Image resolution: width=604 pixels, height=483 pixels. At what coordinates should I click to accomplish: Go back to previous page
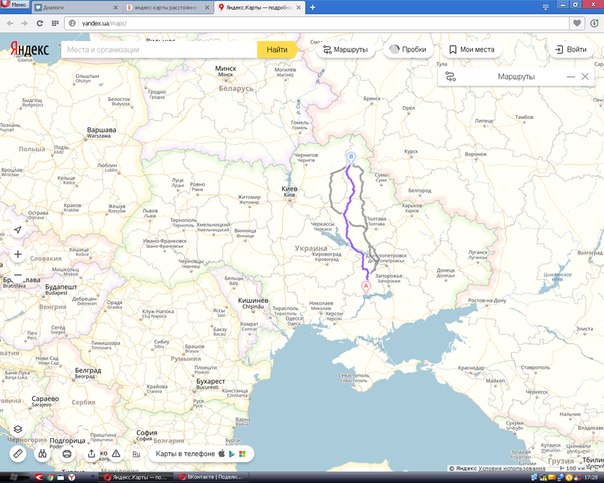[x=10, y=23]
